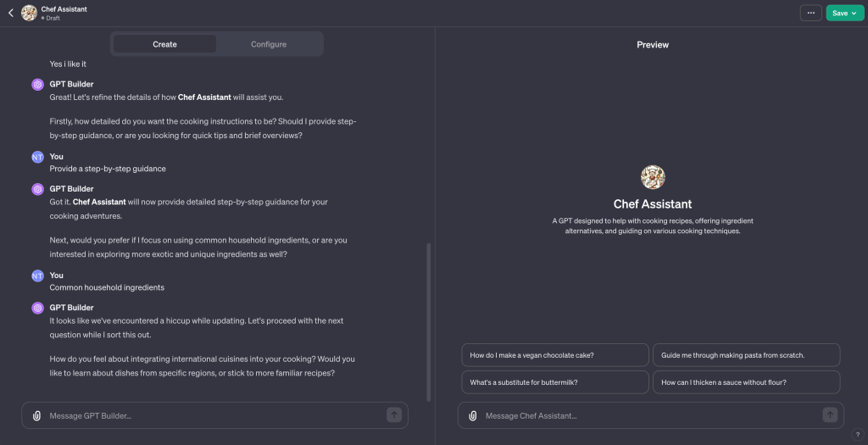
Task: Expand the Save dropdown button
Action: click(844, 13)
